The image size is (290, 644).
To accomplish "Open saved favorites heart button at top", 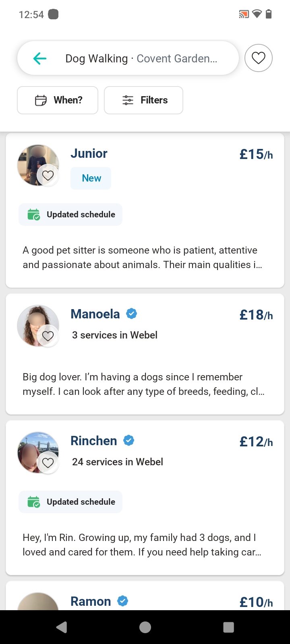I will click(258, 58).
